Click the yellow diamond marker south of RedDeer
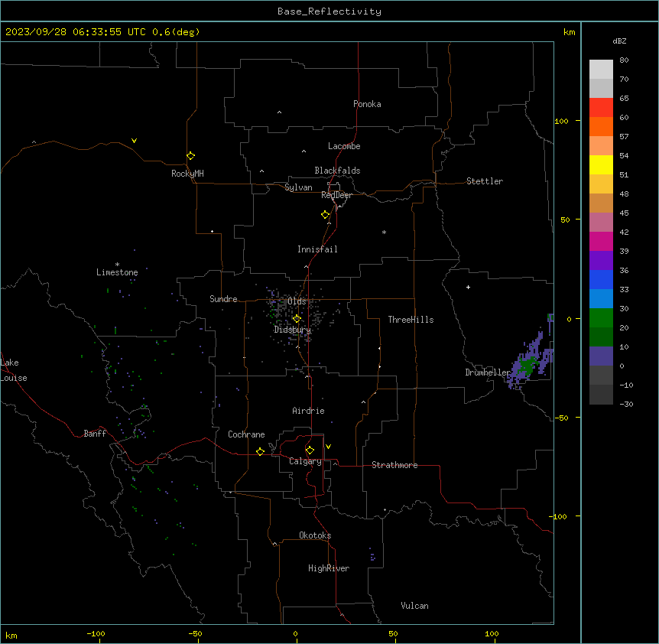Image resolution: width=659 pixels, height=644 pixels. click(325, 214)
